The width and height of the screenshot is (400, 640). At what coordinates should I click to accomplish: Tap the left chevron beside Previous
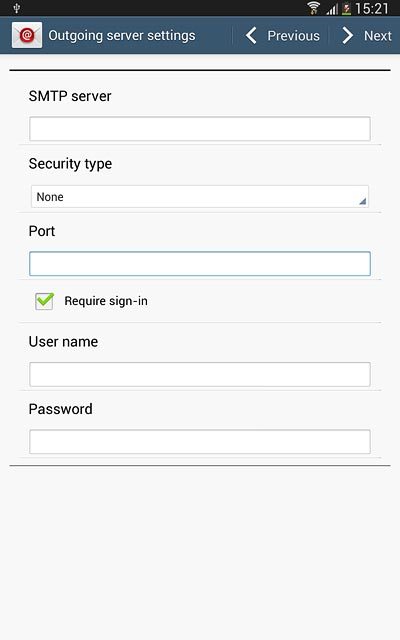[x=251, y=36]
